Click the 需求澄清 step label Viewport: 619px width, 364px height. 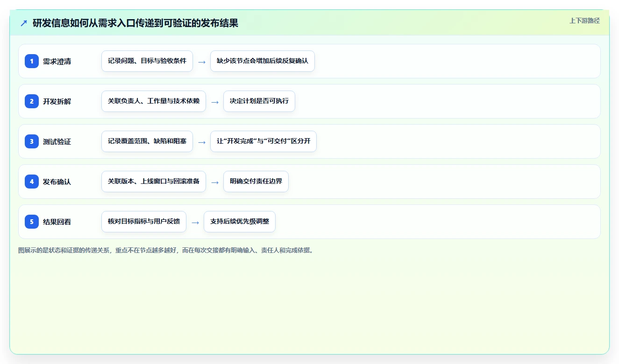57,61
